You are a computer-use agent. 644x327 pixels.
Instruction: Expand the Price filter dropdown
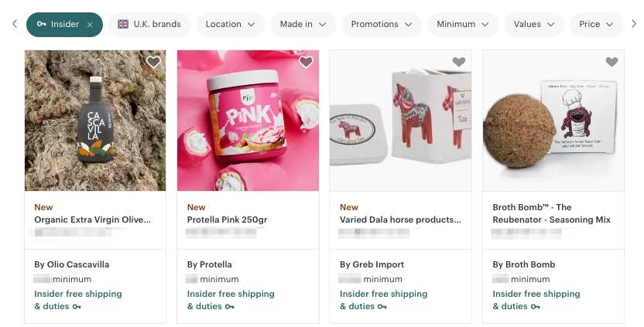pos(596,25)
